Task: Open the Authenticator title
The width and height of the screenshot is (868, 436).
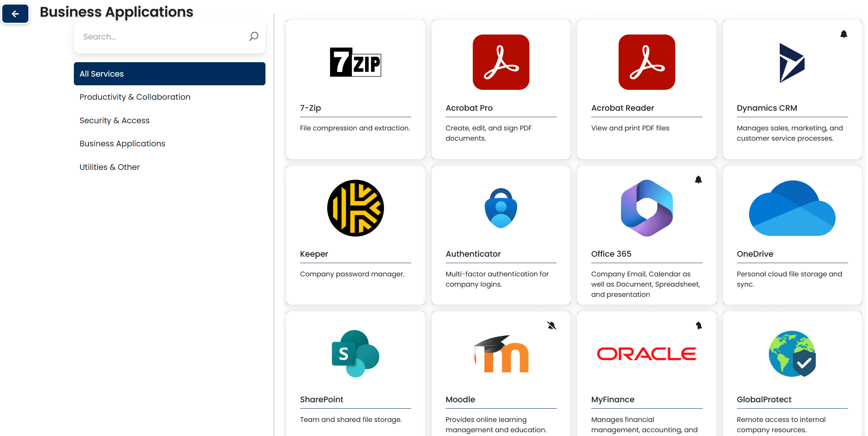Action: [473, 254]
